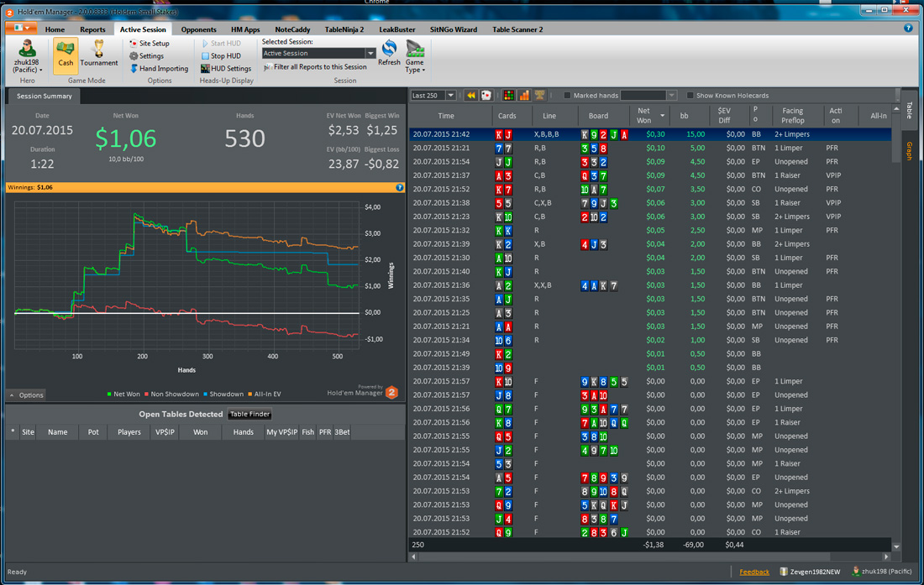Toggle the Marked hands checkbox

pos(567,96)
